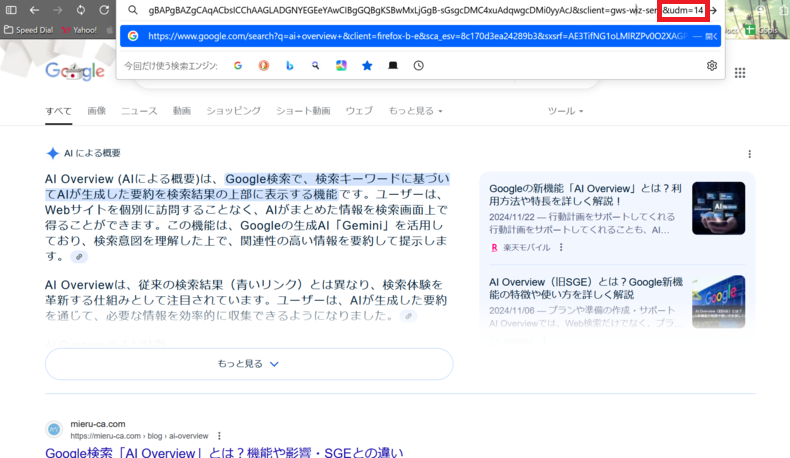Click the AI による概要 sparkle icon
The image size is (790, 458).
[x=52, y=153]
